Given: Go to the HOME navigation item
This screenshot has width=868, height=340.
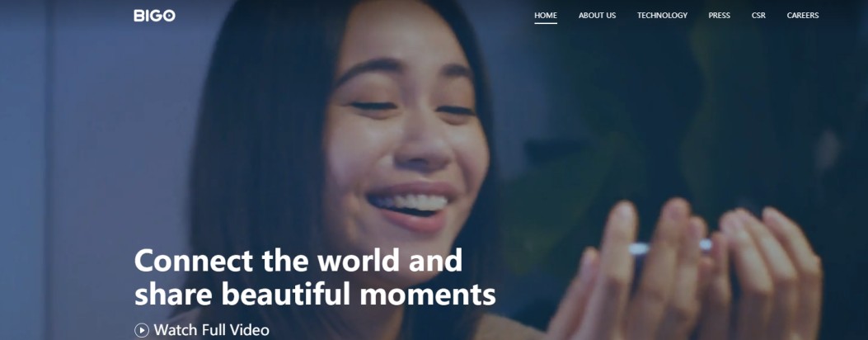Looking at the screenshot, I should click(x=546, y=16).
